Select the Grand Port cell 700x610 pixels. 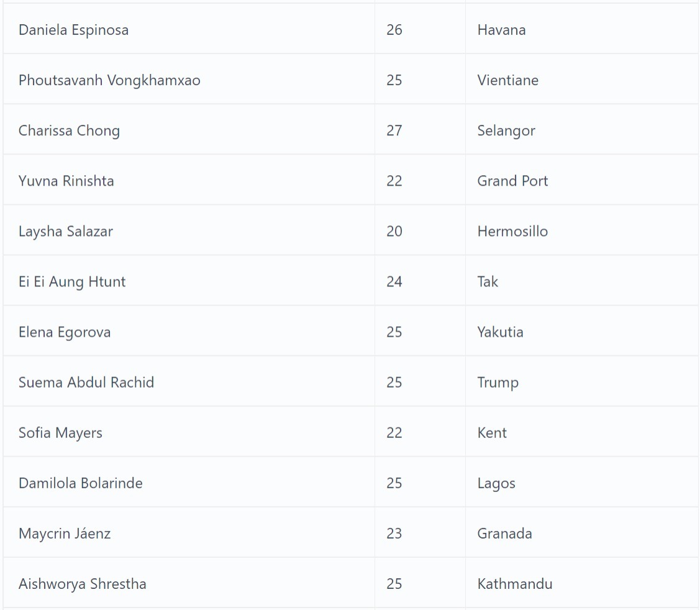(x=512, y=181)
